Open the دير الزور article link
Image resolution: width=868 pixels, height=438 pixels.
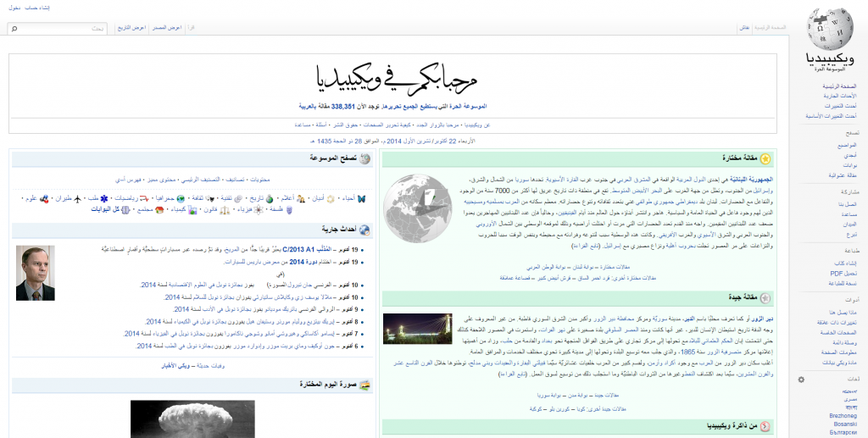764,319
